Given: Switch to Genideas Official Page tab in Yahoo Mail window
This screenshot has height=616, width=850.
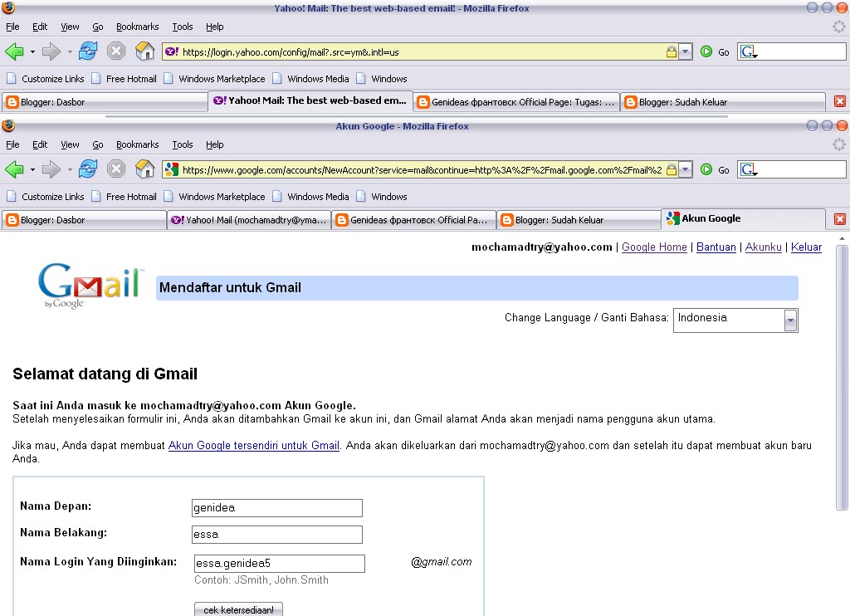Looking at the screenshot, I should tap(516, 102).
